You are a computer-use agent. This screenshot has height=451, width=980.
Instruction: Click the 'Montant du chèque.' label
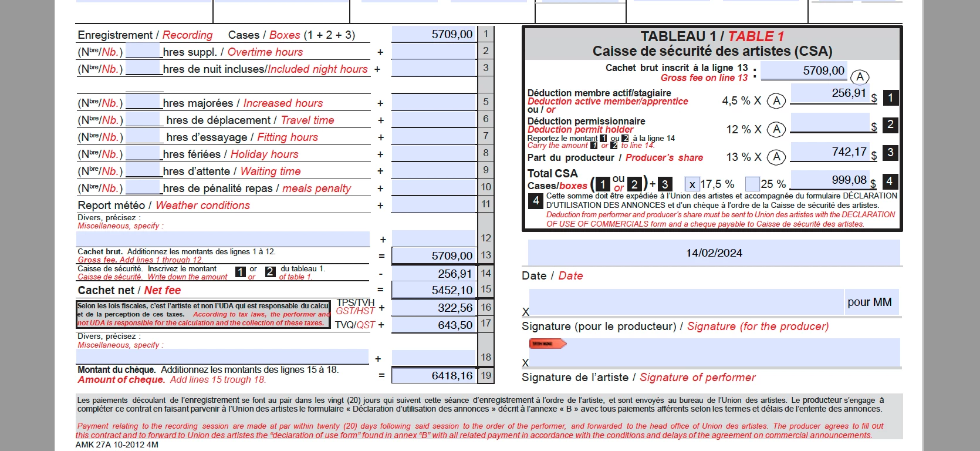click(117, 369)
